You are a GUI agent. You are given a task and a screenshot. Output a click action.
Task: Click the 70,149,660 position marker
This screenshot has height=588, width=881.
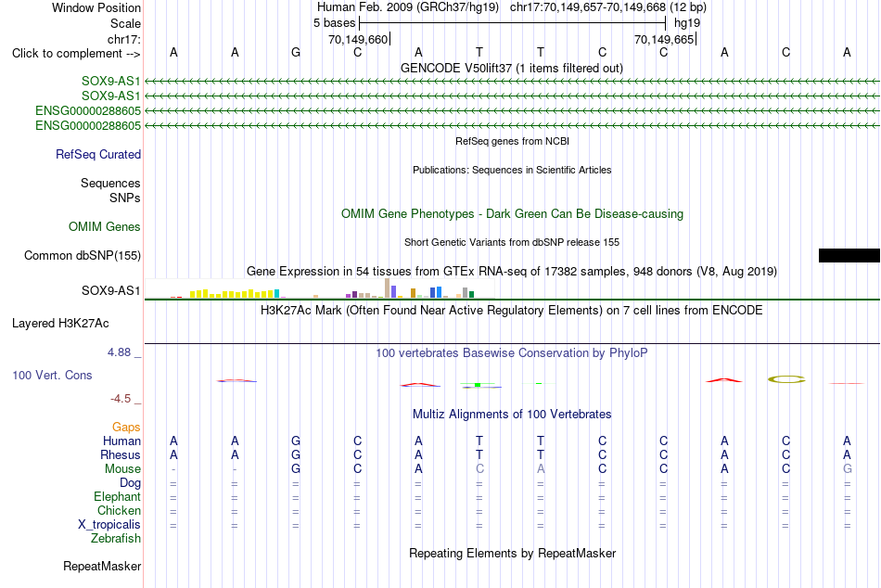tap(358, 39)
